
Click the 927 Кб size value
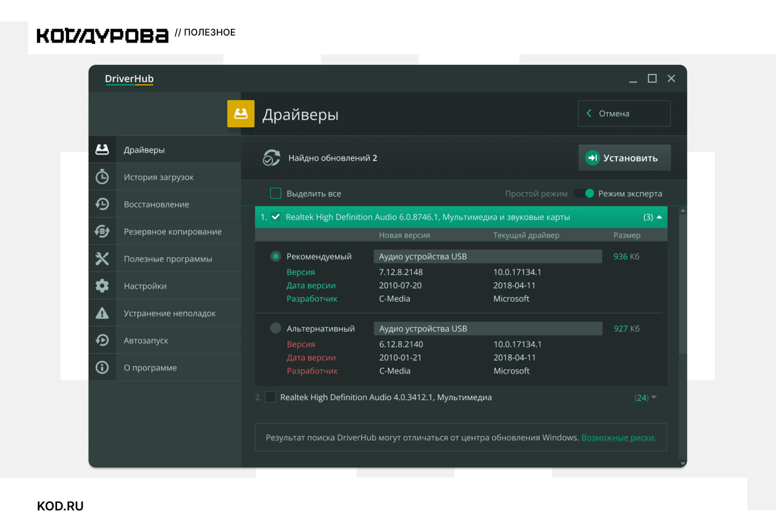pos(627,328)
